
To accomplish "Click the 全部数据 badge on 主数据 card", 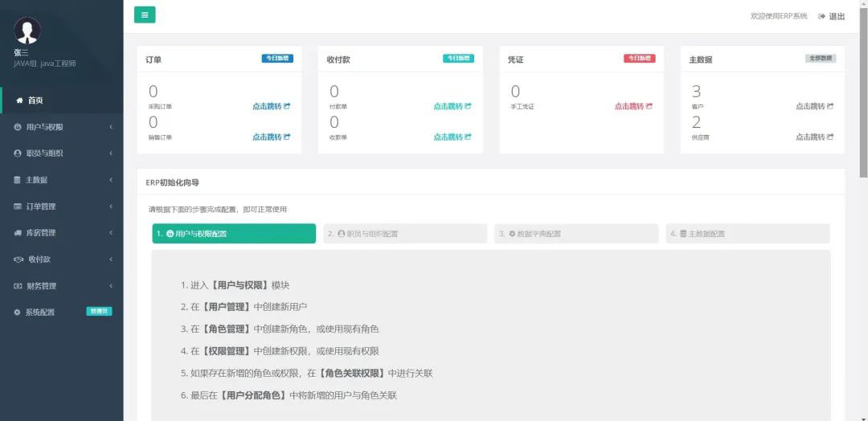I will click(821, 58).
